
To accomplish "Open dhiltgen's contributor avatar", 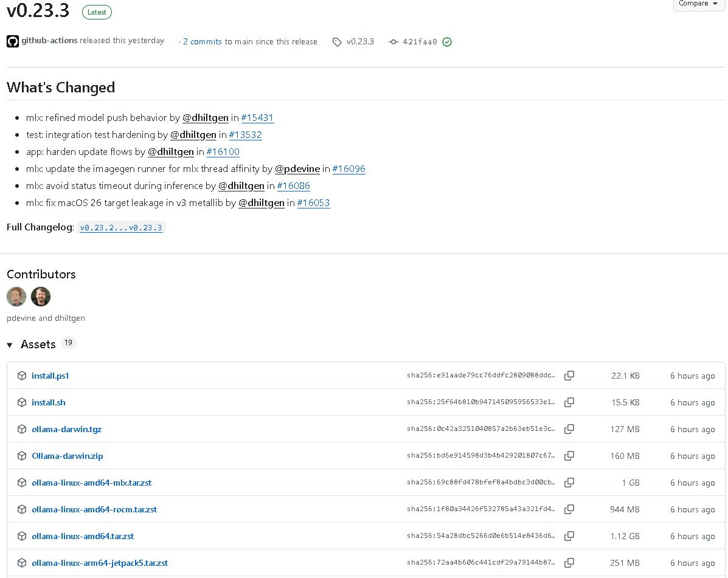I will [40, 297].
